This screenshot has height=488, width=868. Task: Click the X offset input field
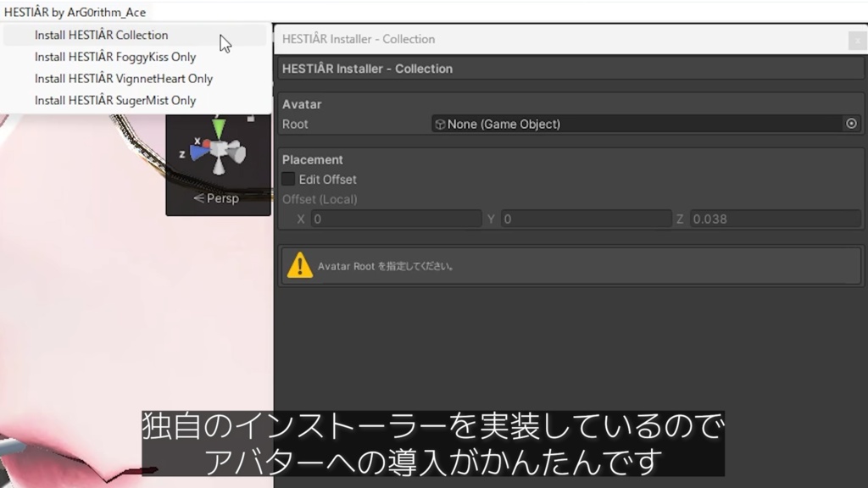[x=394, y=219]
